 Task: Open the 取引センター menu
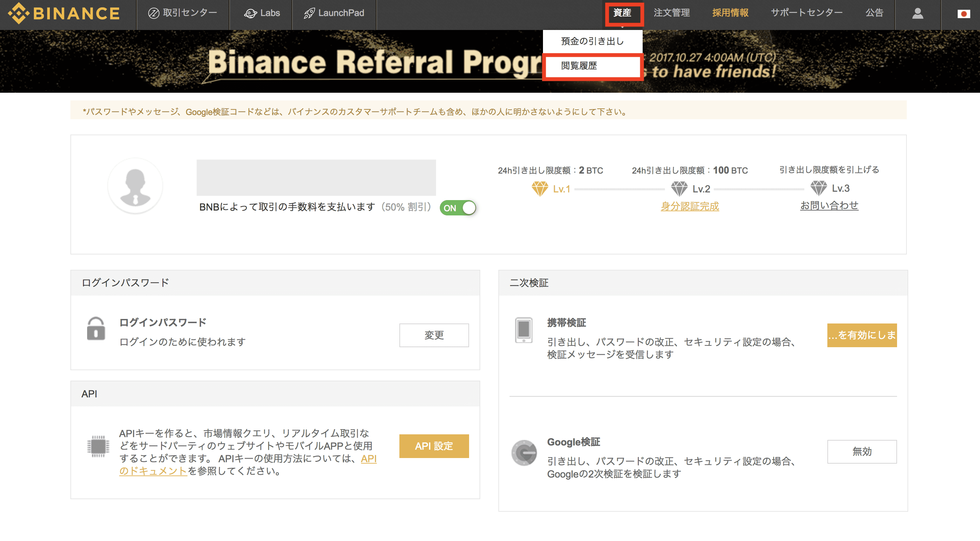click(183, 13)
